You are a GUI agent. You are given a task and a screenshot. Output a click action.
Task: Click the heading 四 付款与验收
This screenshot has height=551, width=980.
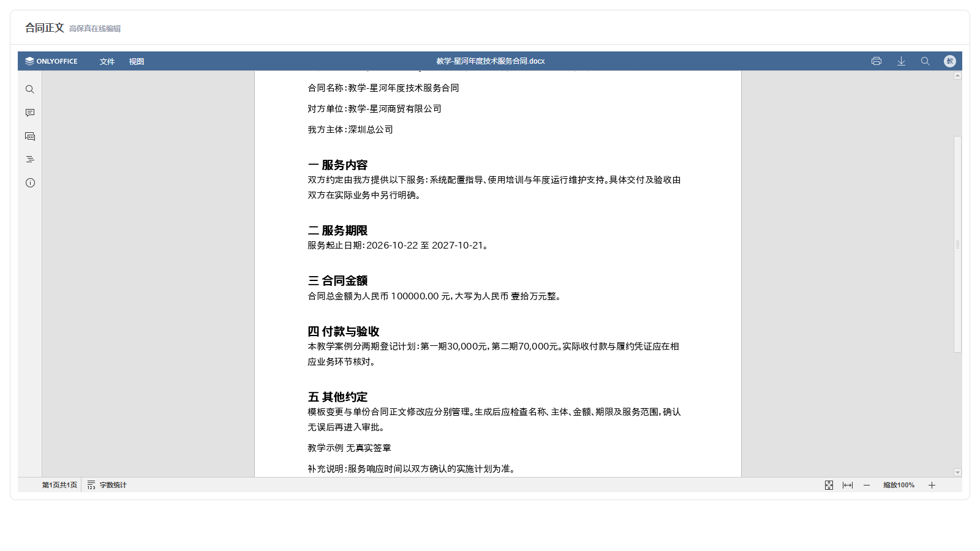coord(344,331)
